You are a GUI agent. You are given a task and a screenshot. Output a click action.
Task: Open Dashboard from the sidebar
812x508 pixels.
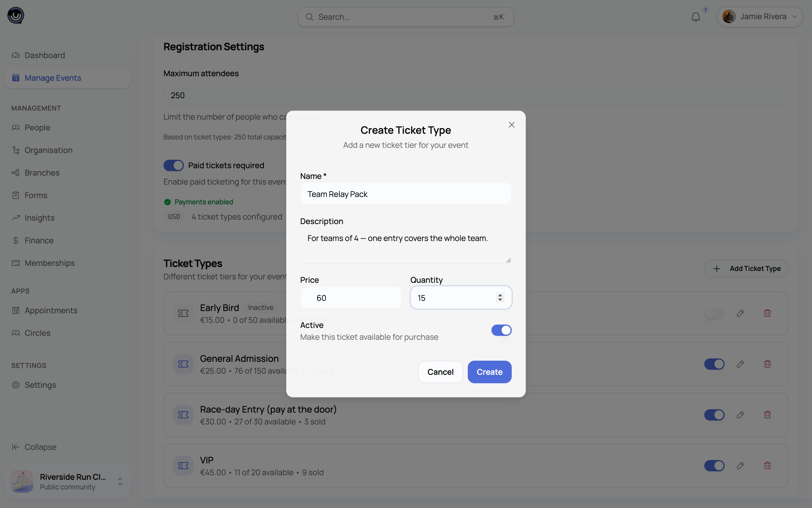coord(67,55)
